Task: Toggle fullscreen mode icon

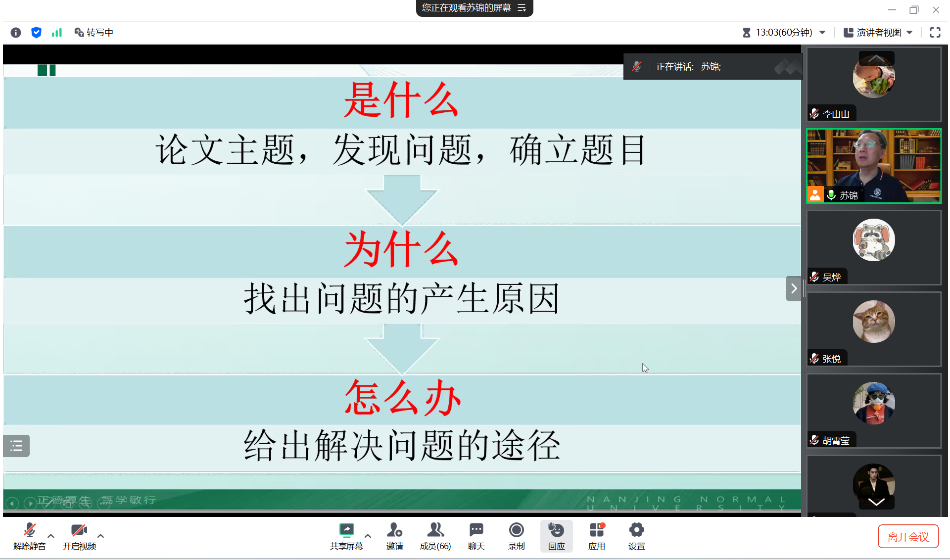Action: (935, 33)
